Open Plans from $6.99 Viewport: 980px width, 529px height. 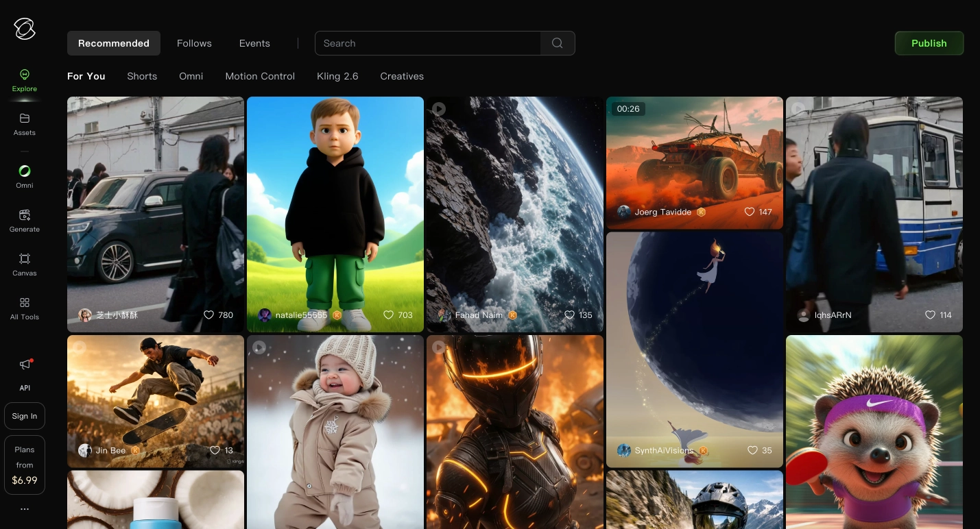[25, 465]
